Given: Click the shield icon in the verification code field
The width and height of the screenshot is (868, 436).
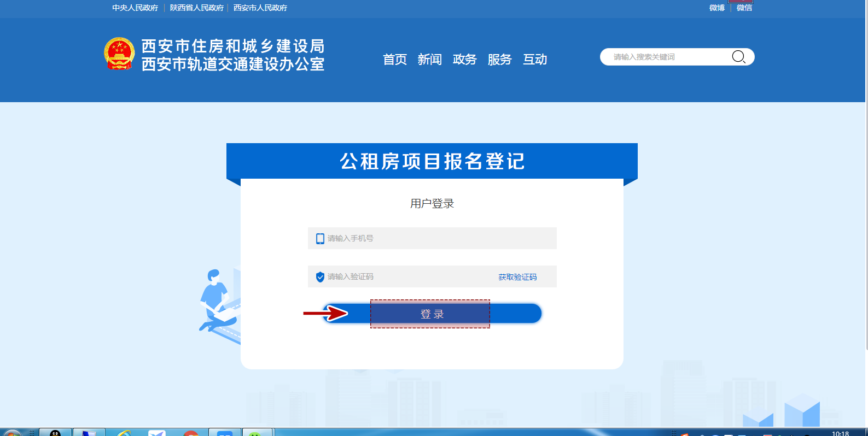Looking at the screenshot, I should click(320, 277).
